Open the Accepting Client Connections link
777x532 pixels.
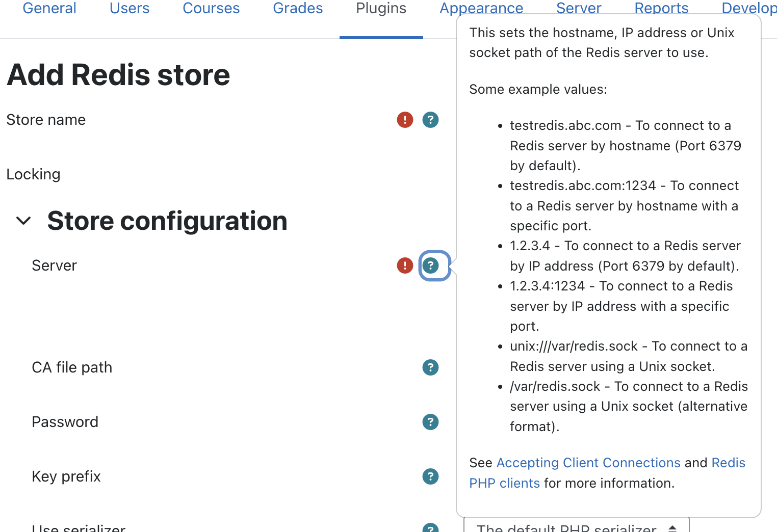tap(588, 463)
